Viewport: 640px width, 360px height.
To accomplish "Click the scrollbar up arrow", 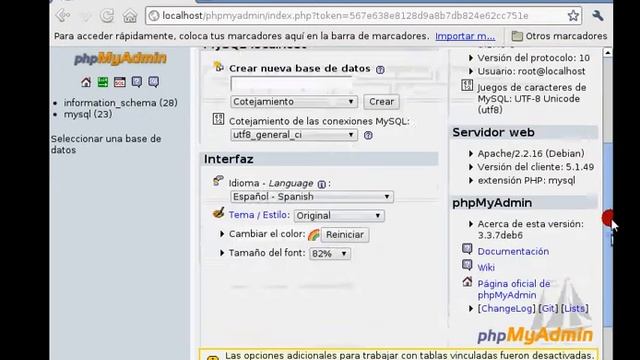I will pyautogui.click(x=607, y=53).
